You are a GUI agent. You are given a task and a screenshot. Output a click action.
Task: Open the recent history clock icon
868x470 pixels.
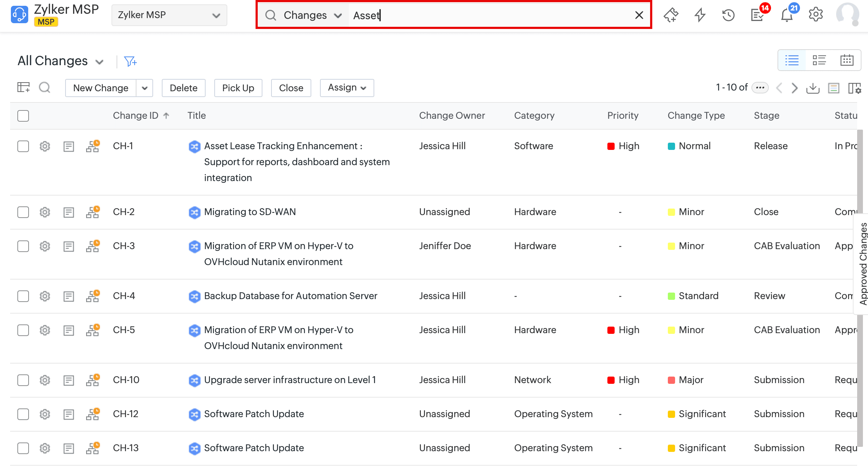[728, 15]
